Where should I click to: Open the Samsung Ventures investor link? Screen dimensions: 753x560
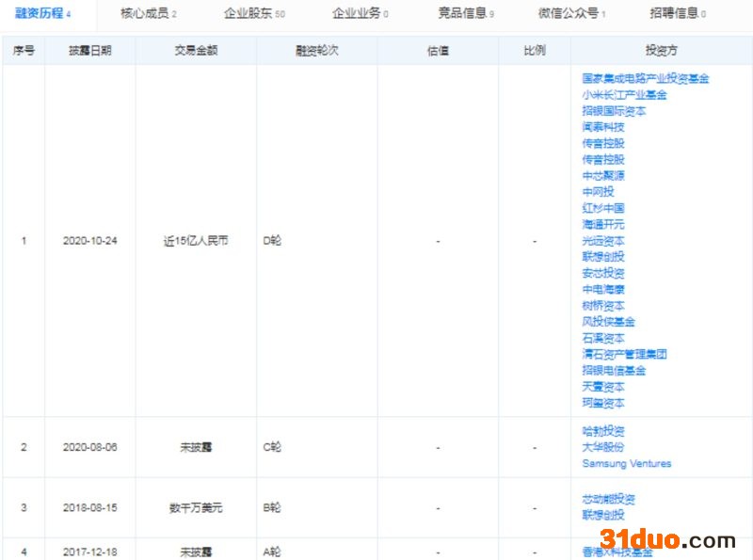627,463
